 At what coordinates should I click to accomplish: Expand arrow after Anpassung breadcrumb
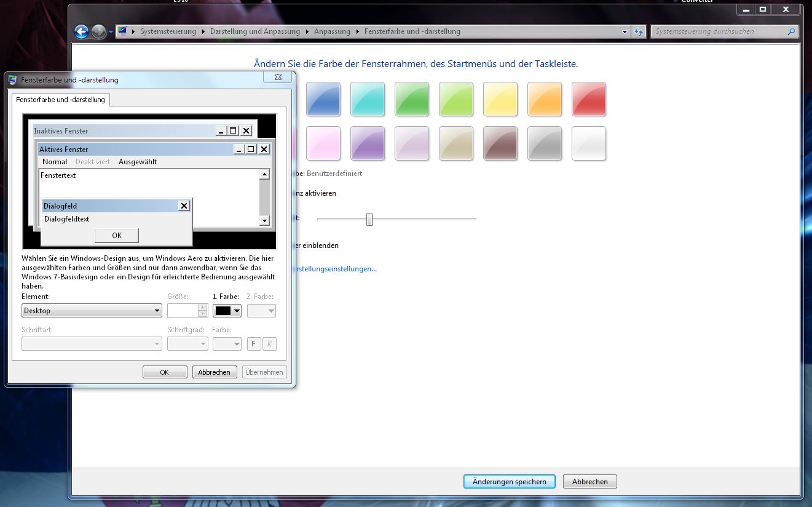click(x=357, y=31)
